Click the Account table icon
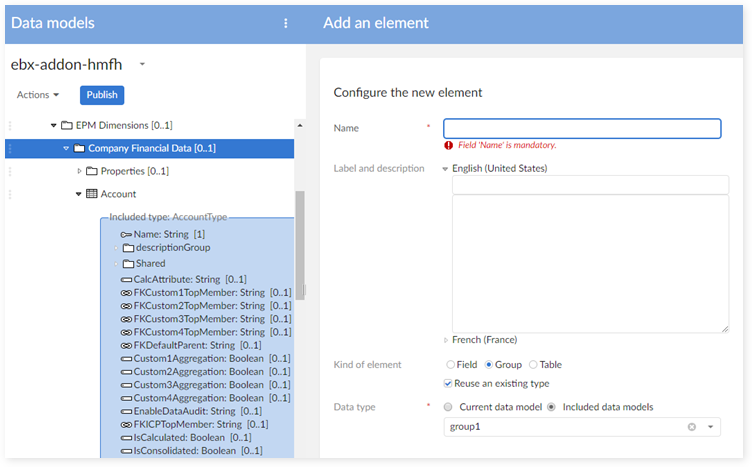Image resolution: width=752 pixels, height=467 pixels. coord(91,194)
